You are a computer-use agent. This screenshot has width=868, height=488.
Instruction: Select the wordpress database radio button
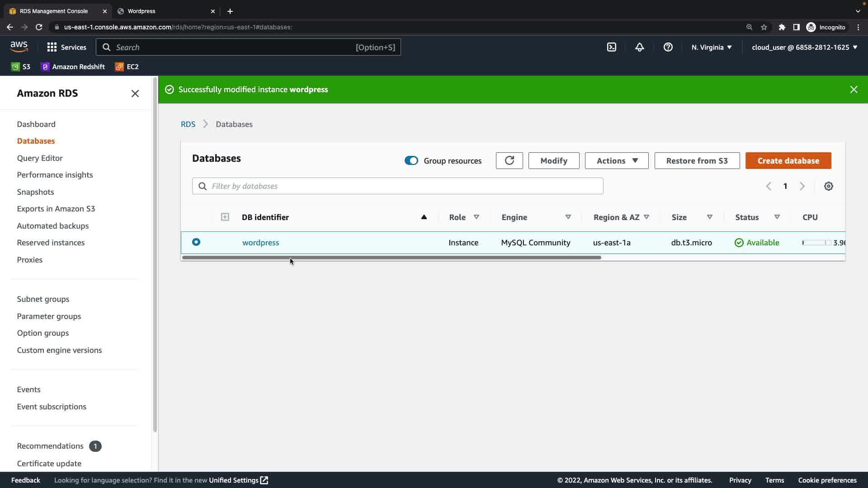(x=196, y=242)
